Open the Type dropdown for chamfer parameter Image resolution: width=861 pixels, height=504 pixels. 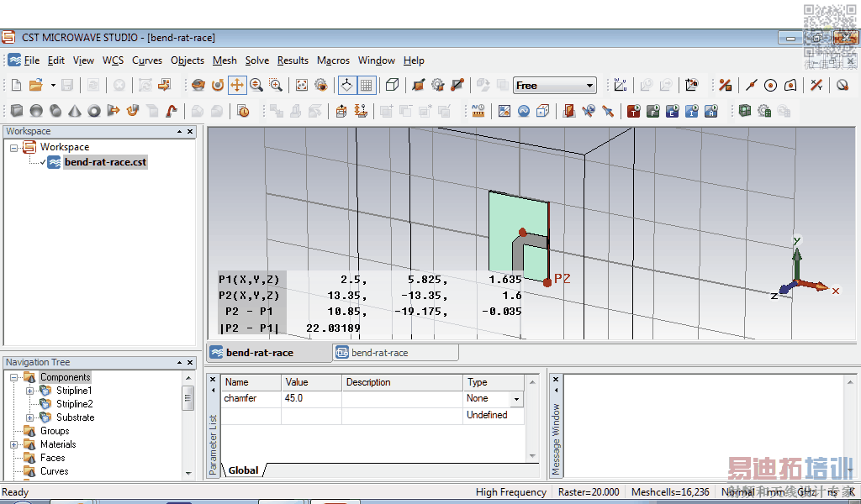click(515, 400)
